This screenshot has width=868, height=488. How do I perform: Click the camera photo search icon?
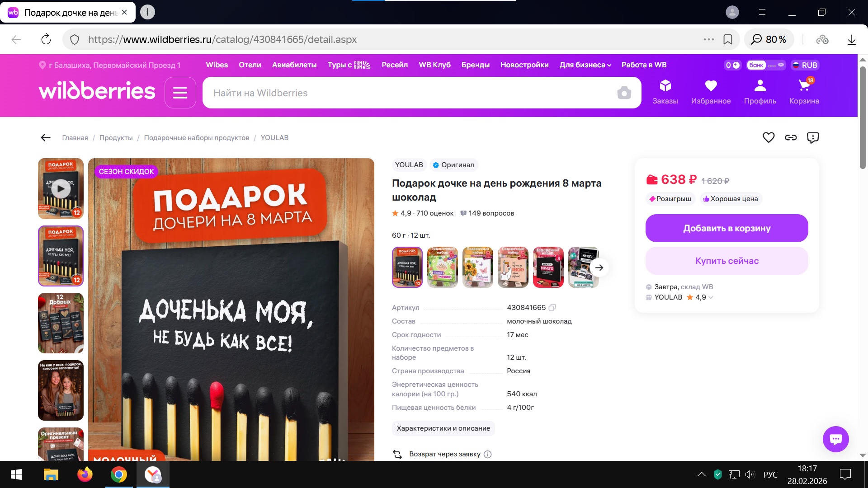point(624,93)
